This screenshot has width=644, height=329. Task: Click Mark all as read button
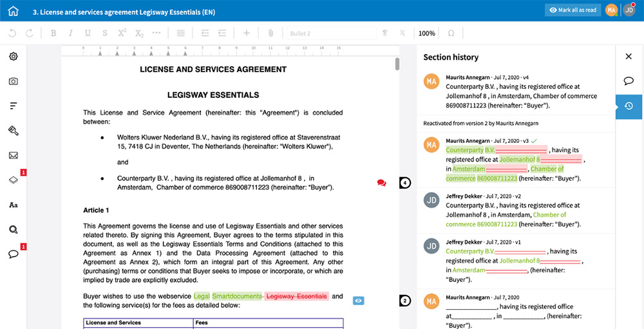pos(573,10)
